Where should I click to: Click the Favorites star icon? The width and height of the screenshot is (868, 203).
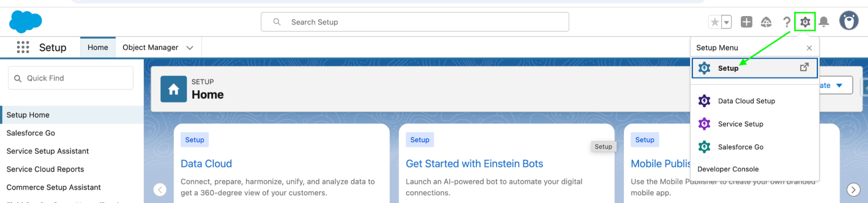pyautogui.click(x=714, y=22)
